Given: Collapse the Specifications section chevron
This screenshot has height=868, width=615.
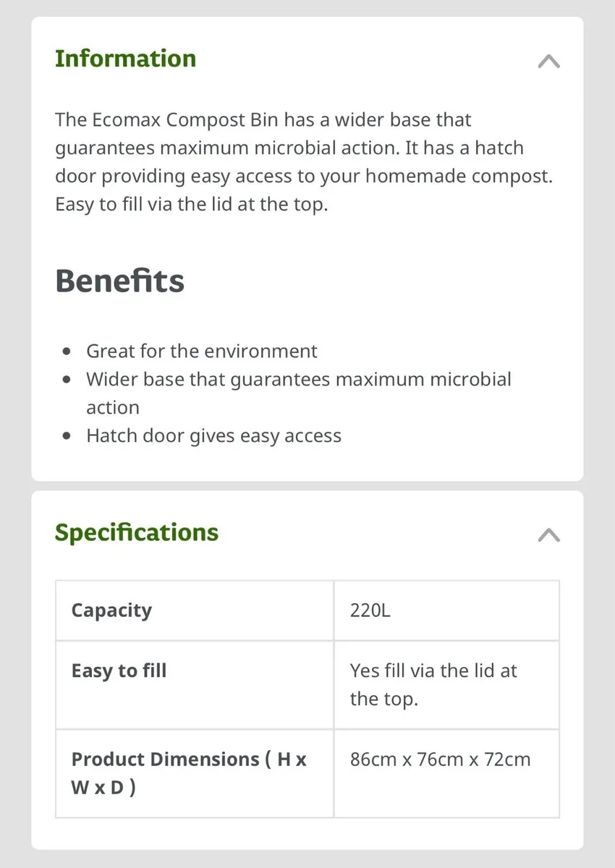Looking at the screenshot, I should pos(549,535).
